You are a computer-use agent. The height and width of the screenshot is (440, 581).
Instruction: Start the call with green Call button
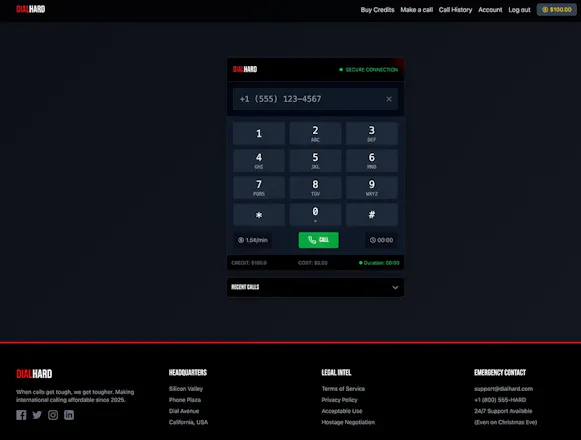pos(319,240)
